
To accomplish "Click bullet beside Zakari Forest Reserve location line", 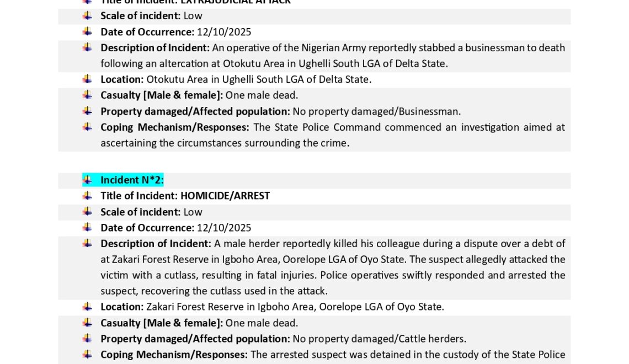I will [87, 306].
